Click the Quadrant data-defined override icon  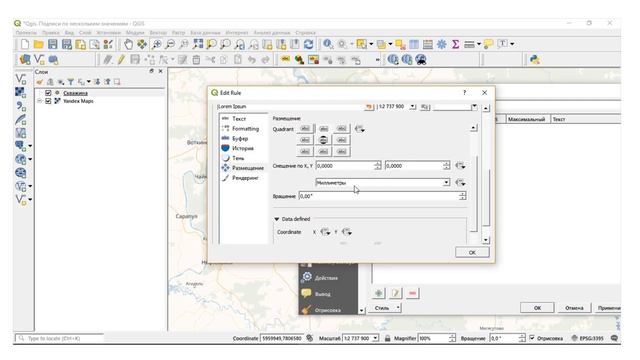coord(360,129)
